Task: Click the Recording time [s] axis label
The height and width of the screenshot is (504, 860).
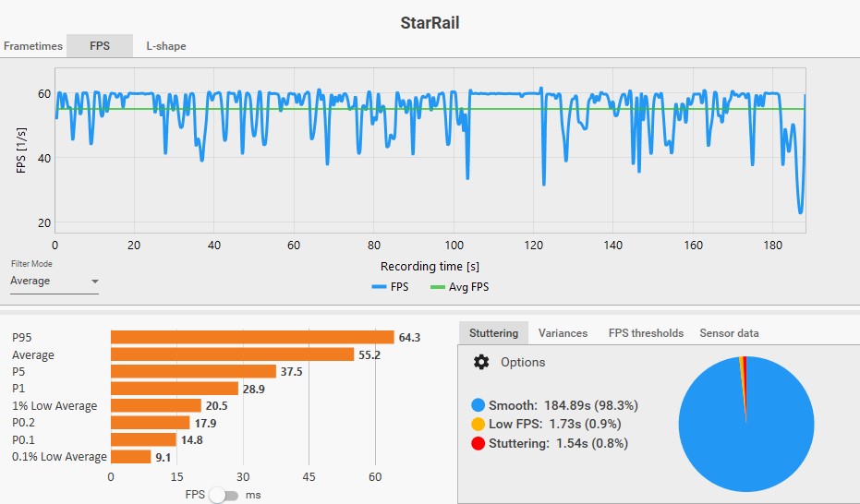Action: click(x=430, y=266)
